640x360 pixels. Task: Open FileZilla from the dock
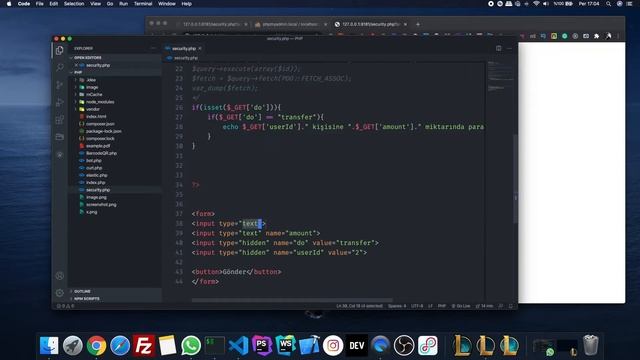(x=144, y=346)
